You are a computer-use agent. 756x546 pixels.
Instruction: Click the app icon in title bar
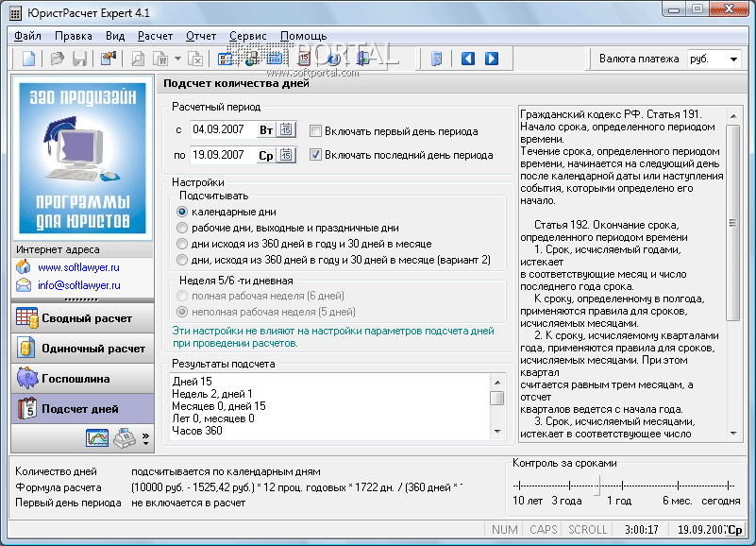point(15,13)
